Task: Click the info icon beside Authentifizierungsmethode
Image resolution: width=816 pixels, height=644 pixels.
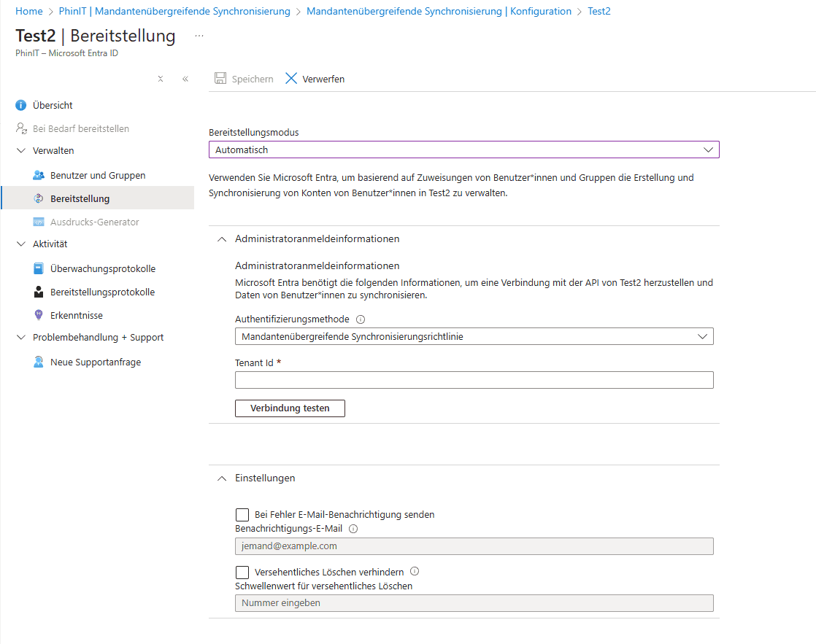Action: click(361, 319)
